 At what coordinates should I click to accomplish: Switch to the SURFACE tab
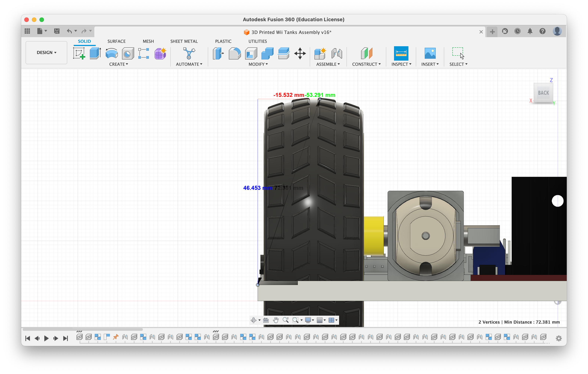click(116, 41)
